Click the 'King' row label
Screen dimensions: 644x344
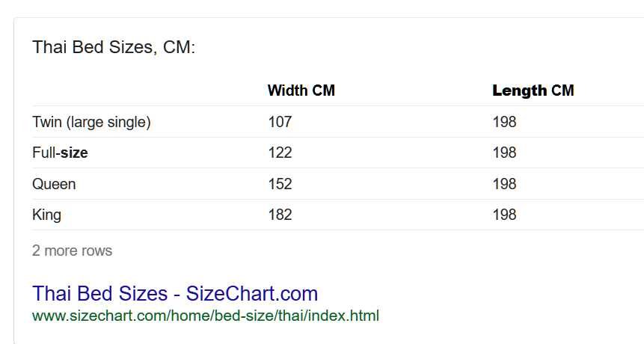coord(47,215)
